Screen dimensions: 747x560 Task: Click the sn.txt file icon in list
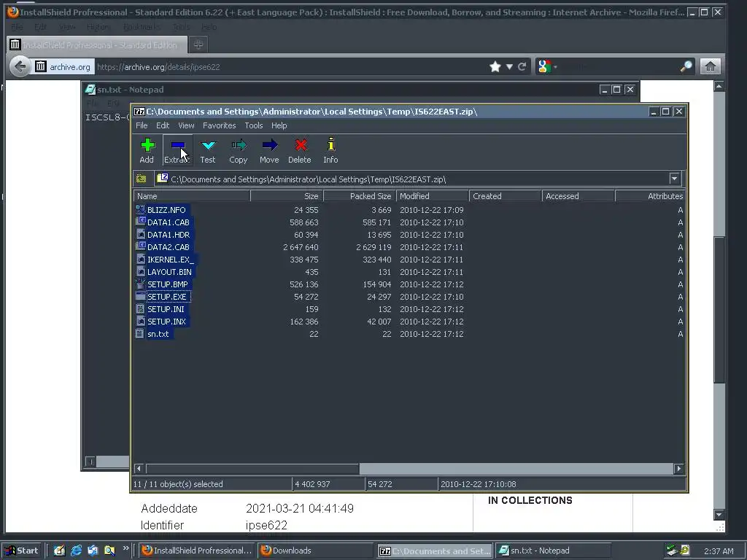[x=140, y=333]
